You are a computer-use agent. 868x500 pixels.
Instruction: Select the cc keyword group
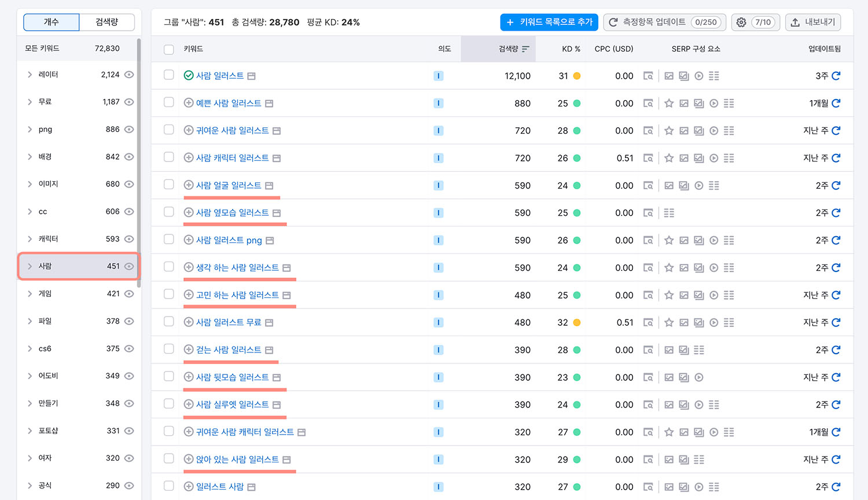pyautogui.click(x=78, y=211)
